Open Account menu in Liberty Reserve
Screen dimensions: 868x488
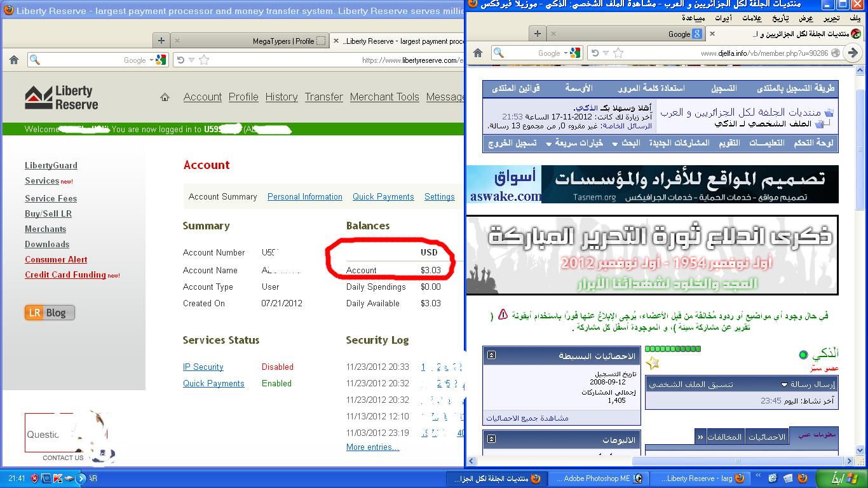tap(203, 97)
